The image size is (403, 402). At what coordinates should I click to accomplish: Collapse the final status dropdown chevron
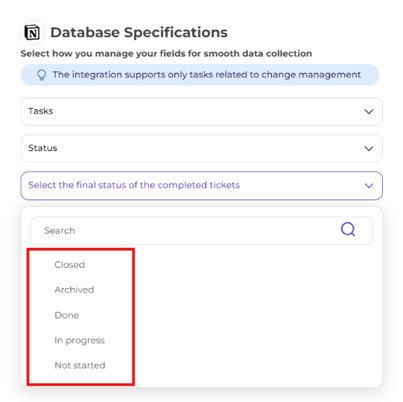click(x=369, y=185)
